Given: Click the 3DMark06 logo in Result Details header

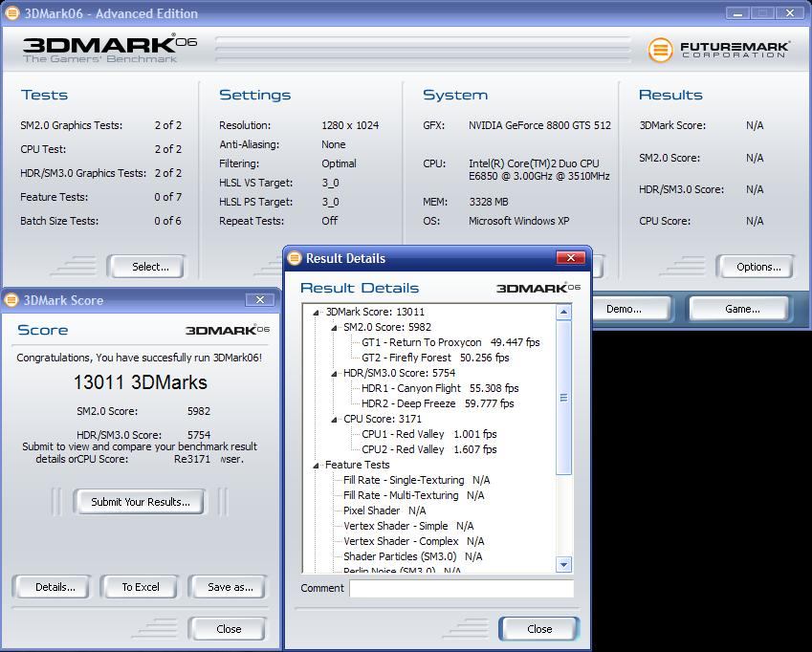Looking at the screenshot, I should (538, 288).
